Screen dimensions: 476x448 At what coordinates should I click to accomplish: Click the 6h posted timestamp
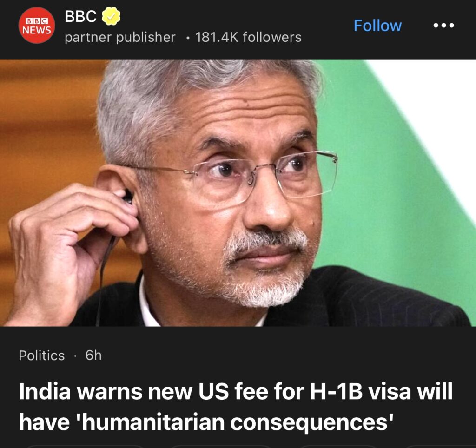[x=93, y=355]
